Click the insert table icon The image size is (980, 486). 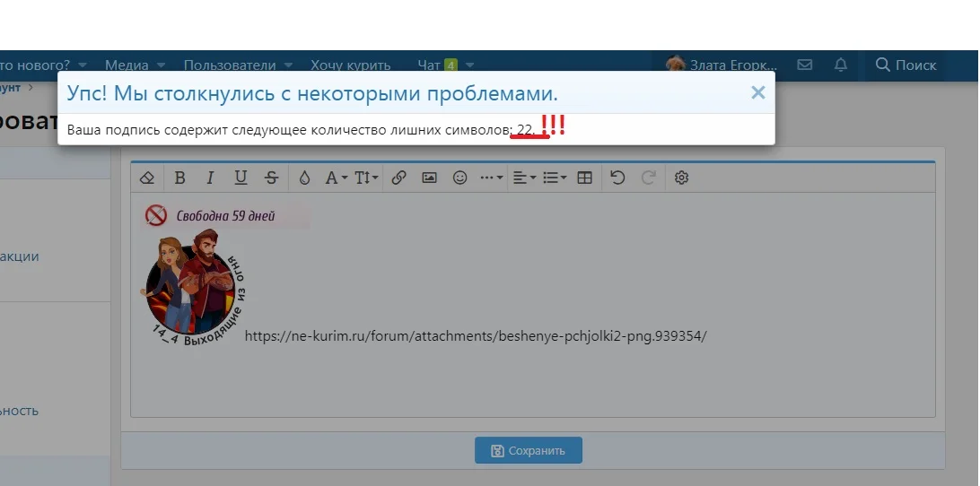(x=584, y=178)
